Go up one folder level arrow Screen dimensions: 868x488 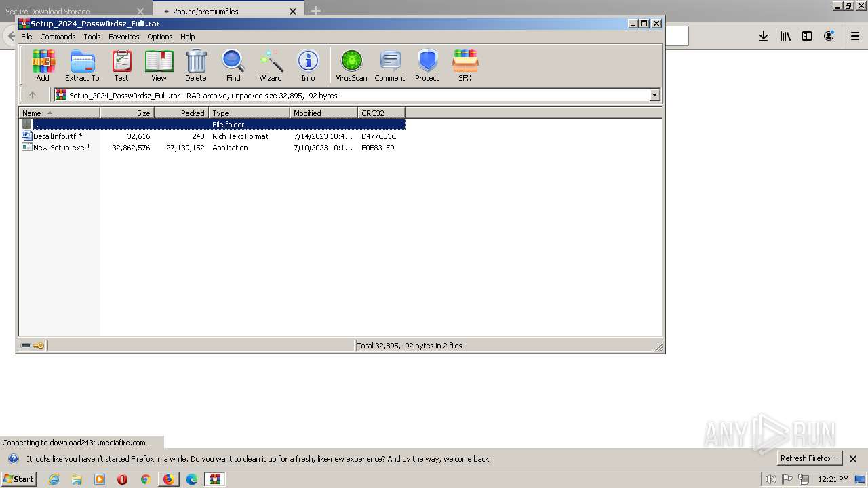[32, 95]
